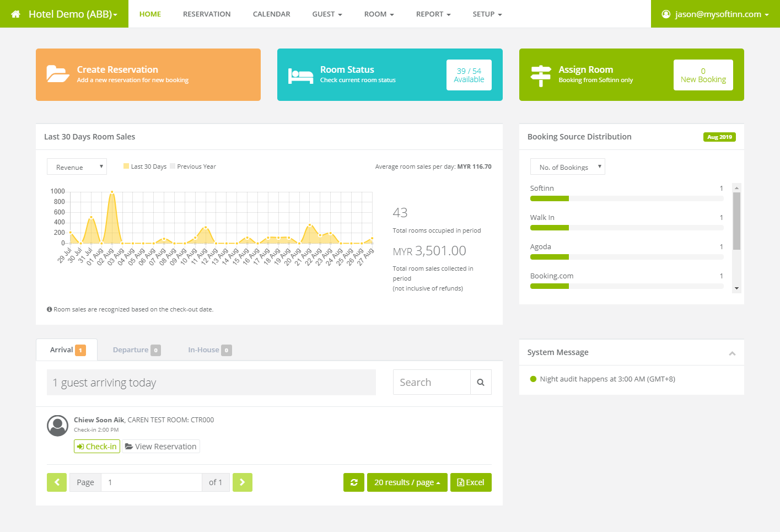Click the Assign Room signpost icon

click(x=540, y=76)
